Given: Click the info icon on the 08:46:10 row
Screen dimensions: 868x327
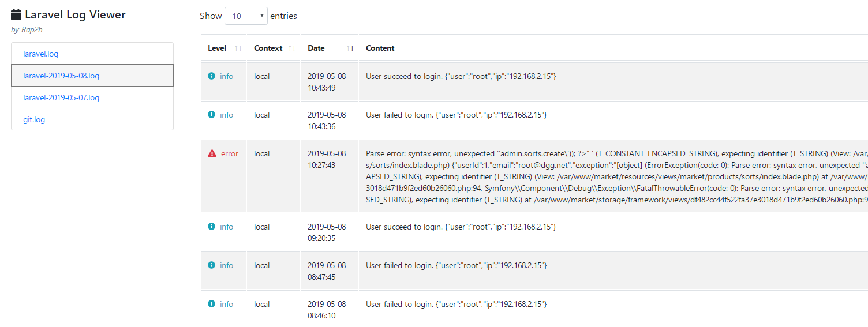Looking at the screenshot, I should coord(211,304).
